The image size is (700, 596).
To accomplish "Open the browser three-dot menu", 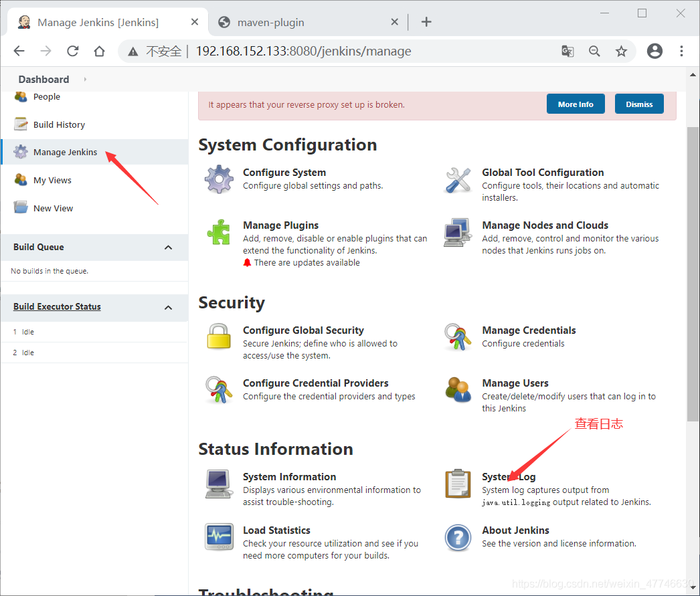I will pos(681,52).
